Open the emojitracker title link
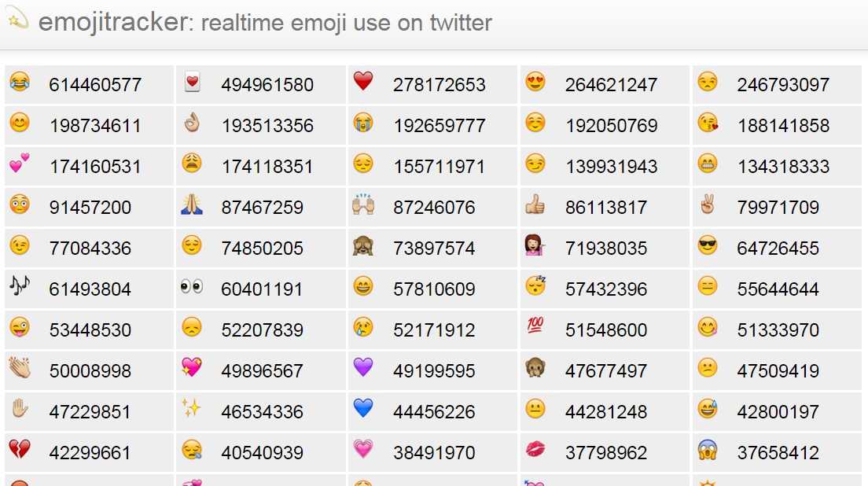This screenshot has width=868, height=486. pos(110,22)
